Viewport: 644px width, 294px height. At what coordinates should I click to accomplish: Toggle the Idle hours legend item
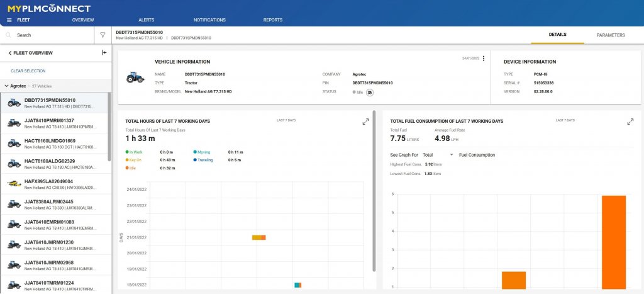point(131,168)
